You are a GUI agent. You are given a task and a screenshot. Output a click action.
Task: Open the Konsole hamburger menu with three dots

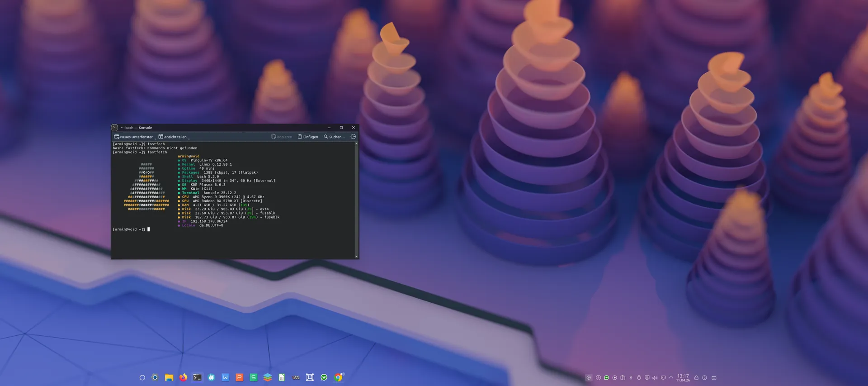coord(353,137)
